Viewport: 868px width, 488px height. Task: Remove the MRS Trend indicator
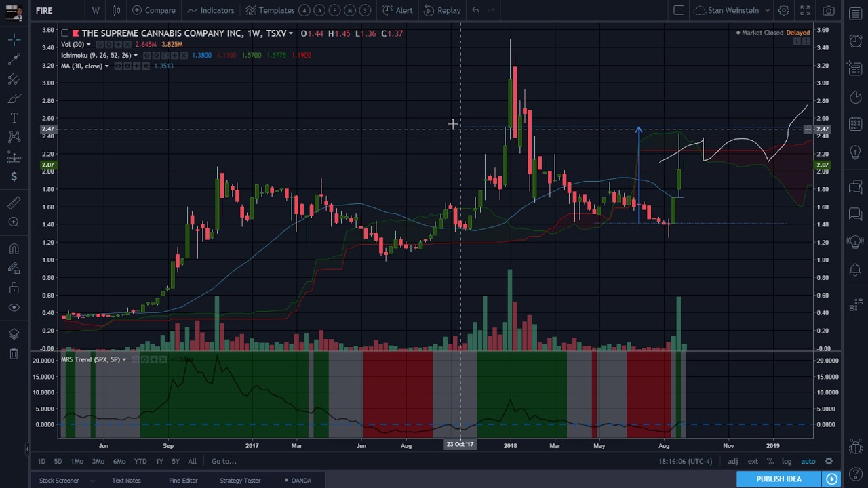tap(163, 359)
